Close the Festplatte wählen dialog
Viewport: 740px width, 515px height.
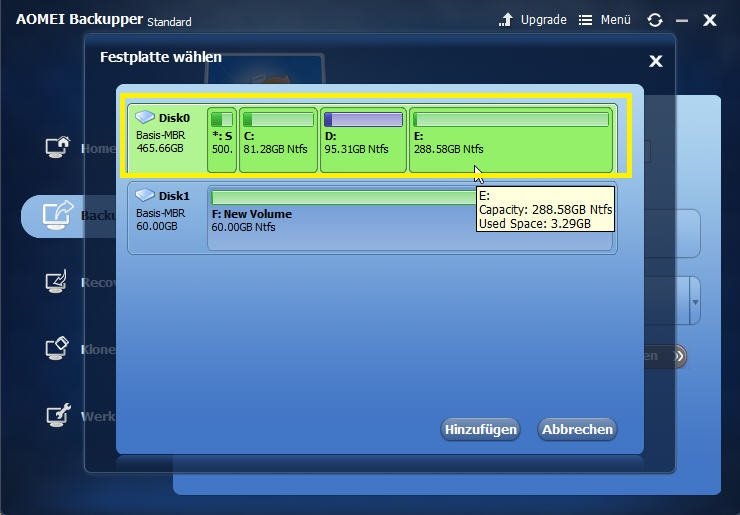[656, 61]
